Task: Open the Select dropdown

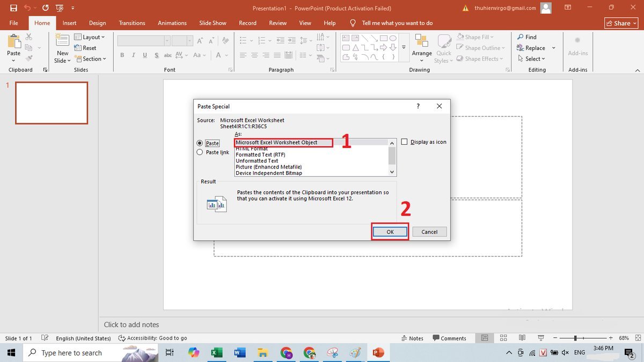Action: coord(531,58)
